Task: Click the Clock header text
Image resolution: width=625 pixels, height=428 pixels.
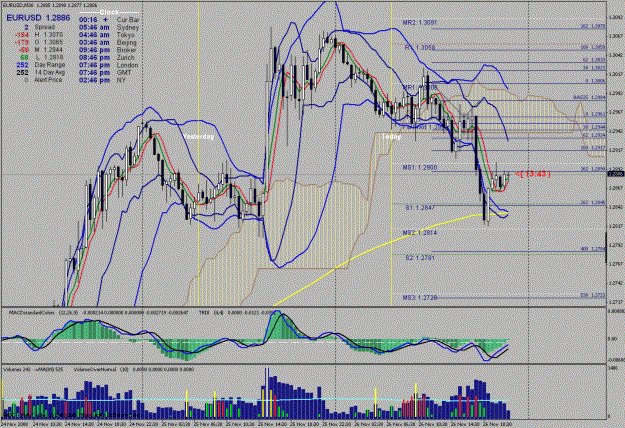Action: click(109, 12)
